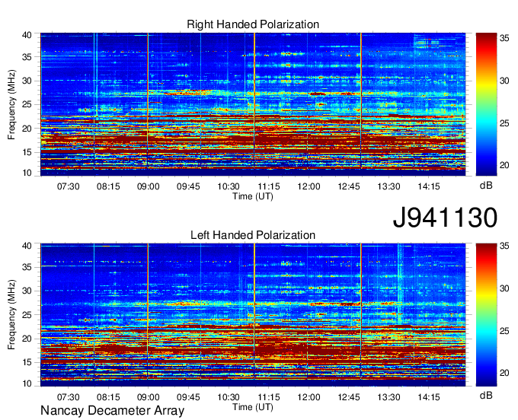Click the 14:15 time tick on Left Handed plot
518x420 pixels.
coord(428,397)
